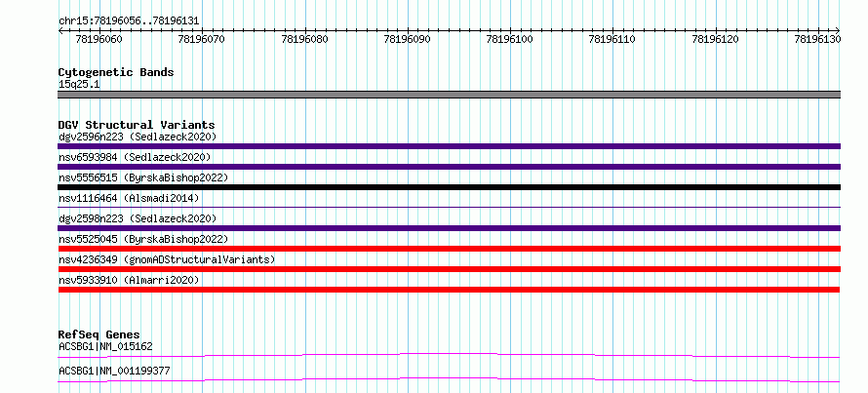Open variant nsv6593984 (Sedlazeck2020) label
Viewport: 868px width, 393px height.
point(135,157)
